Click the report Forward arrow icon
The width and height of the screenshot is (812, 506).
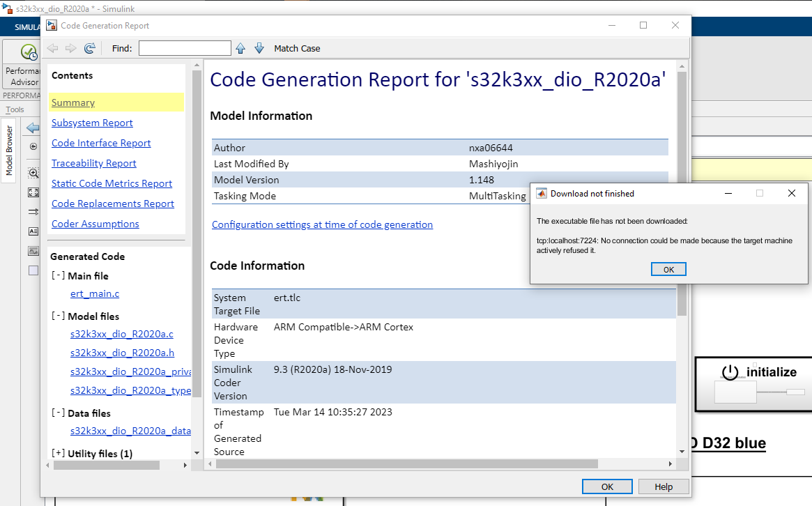click(x=70, y=48)
